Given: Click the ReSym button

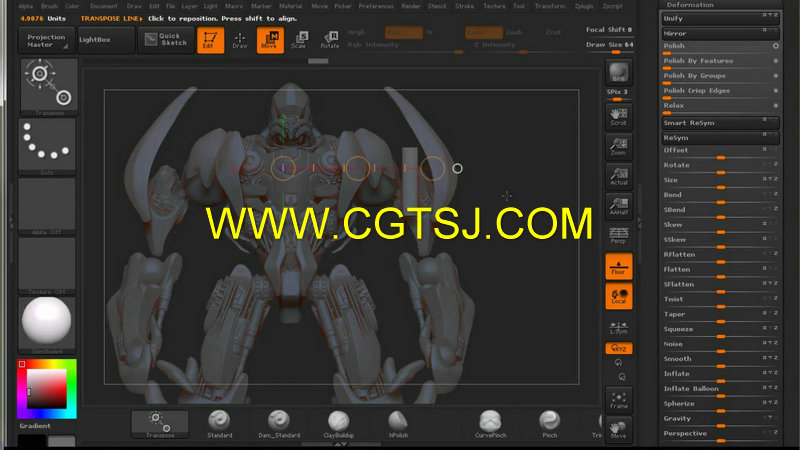Looking at the screenshot, I should click(720, 138).
